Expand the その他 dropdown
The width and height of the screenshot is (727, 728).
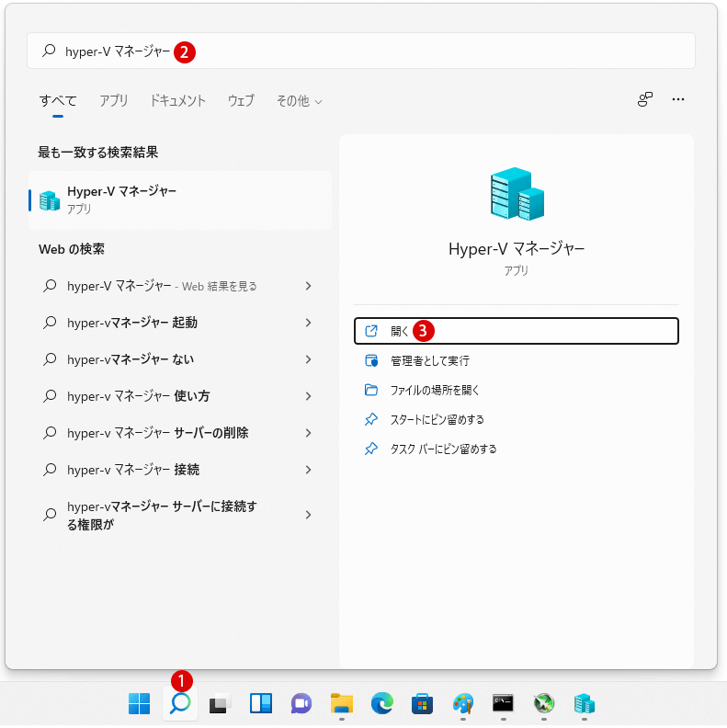point(299,101)
